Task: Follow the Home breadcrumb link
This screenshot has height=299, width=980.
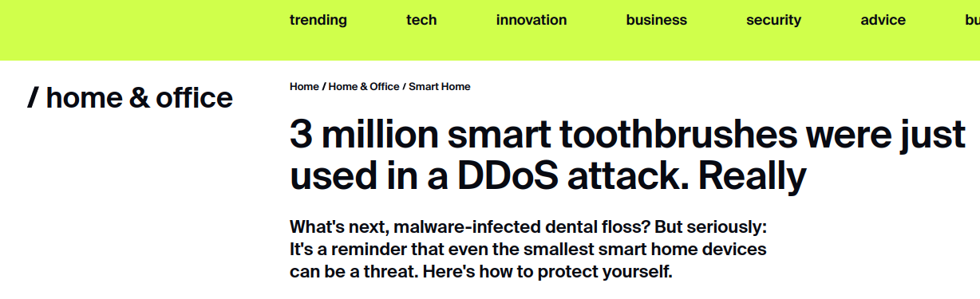Action: click(304, 86)
